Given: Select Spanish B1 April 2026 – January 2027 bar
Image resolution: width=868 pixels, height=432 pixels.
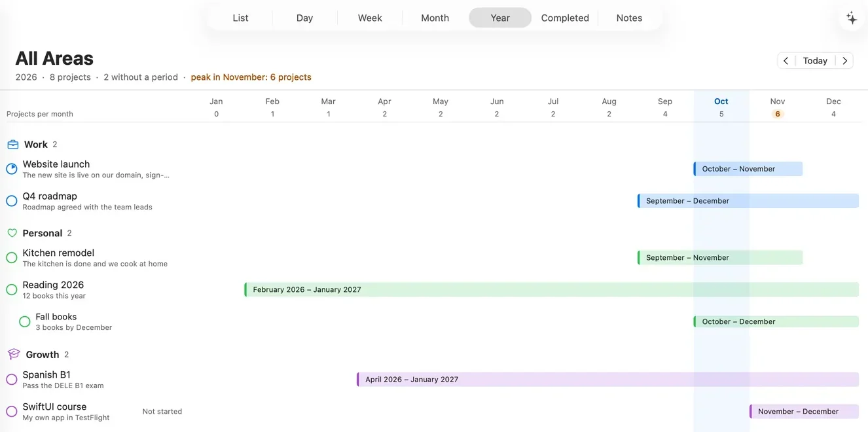Looking at the screenshot, I should [x=608, y=379].
